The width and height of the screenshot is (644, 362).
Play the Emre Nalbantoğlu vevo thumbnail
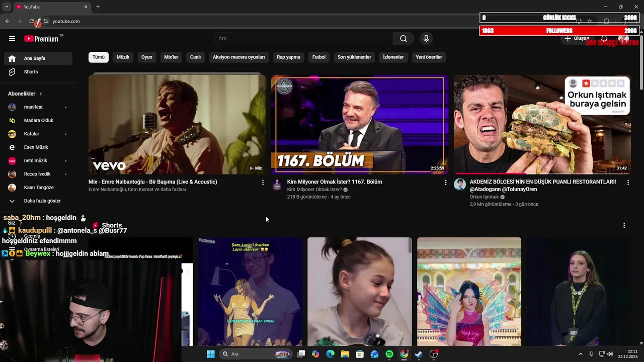pos(177,124)
